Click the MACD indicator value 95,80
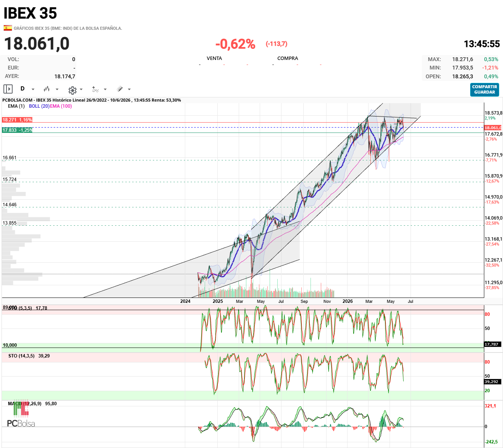This screenshot has width=503, height=448. [51, 404]
